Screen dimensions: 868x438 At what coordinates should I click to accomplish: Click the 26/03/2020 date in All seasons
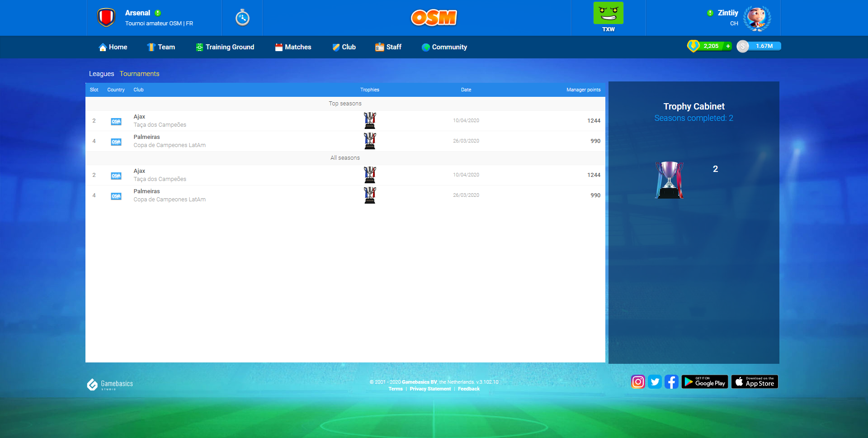tap(466, 195)
